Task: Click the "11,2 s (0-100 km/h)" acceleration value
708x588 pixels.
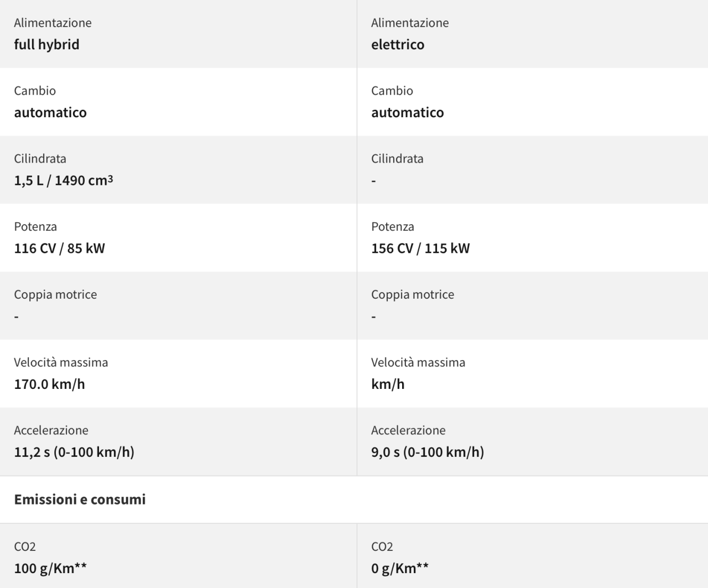Action: 74,452
